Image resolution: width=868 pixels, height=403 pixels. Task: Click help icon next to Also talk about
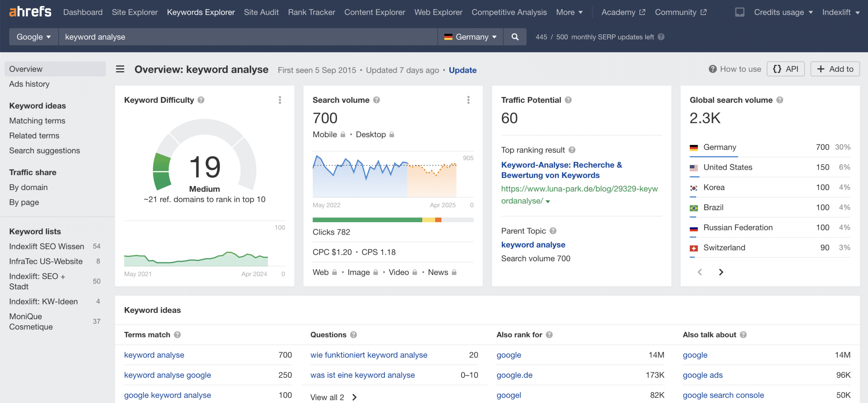pyautogui.click(x=743, y=335)
